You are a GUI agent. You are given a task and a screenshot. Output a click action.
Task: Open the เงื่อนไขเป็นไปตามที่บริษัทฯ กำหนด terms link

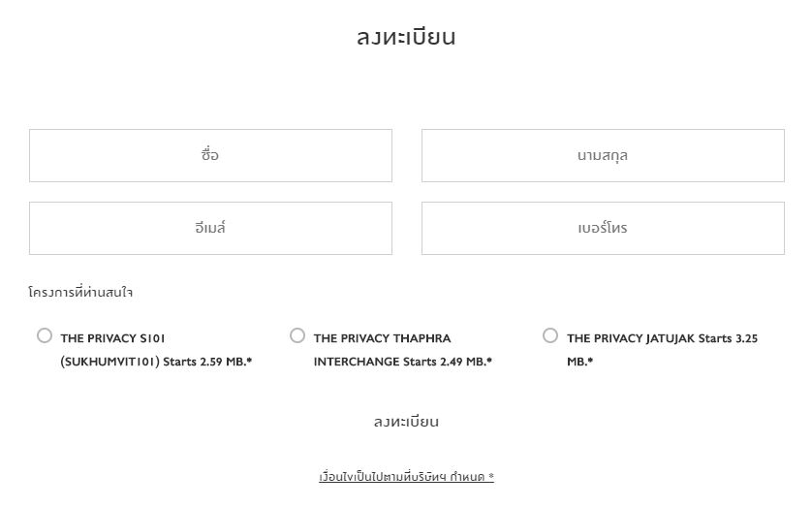coord(405,477)
